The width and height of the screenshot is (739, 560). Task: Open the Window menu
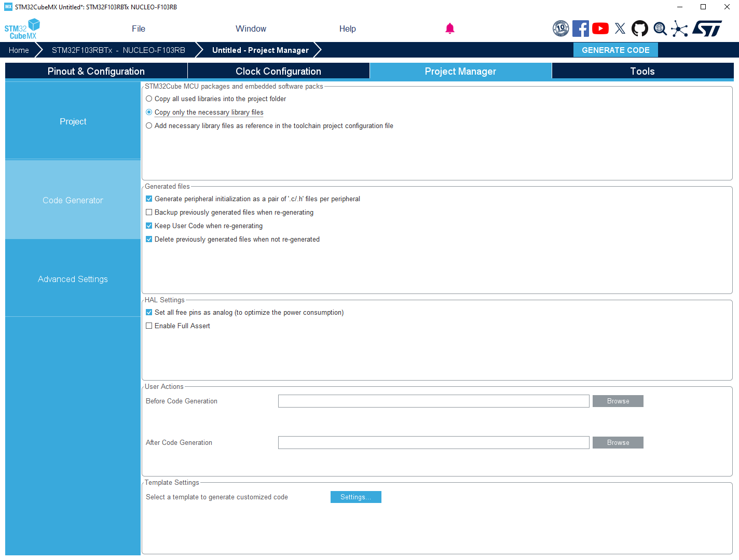[x=251, y=29]
